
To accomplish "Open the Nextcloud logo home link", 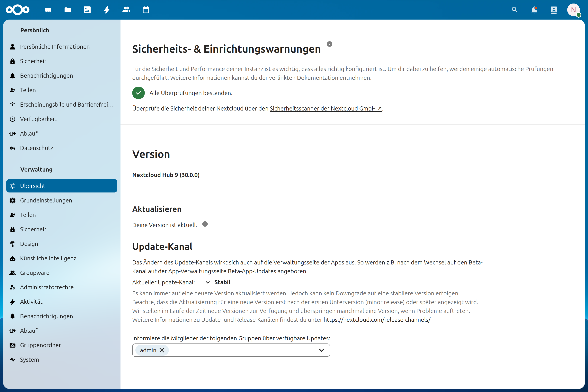I will coord(17,10).
